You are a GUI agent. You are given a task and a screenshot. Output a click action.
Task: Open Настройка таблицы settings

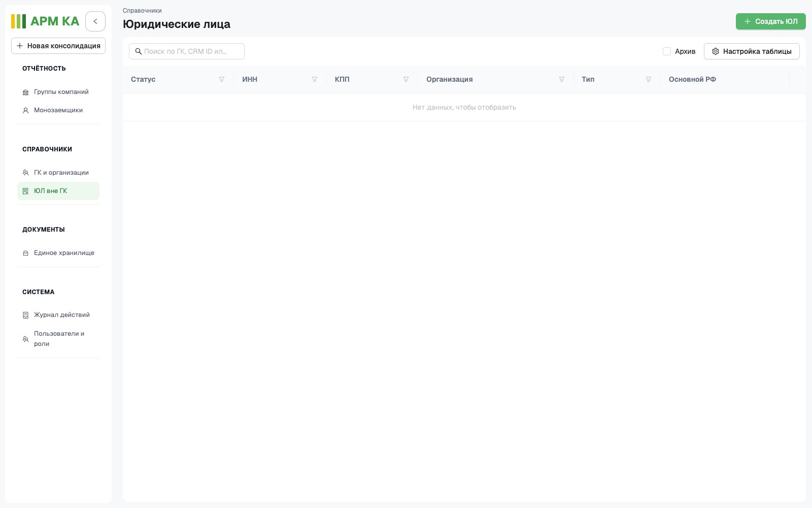tap(752, 51)
